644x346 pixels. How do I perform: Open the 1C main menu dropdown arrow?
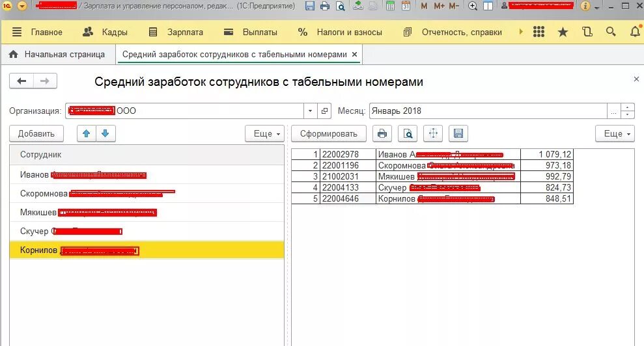point(22,6)
